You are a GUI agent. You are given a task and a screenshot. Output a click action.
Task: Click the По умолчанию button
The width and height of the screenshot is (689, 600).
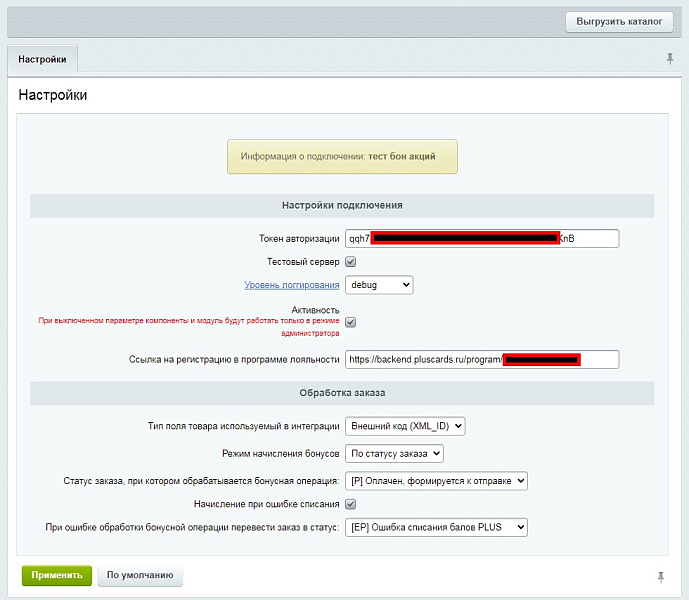[140, 576]
